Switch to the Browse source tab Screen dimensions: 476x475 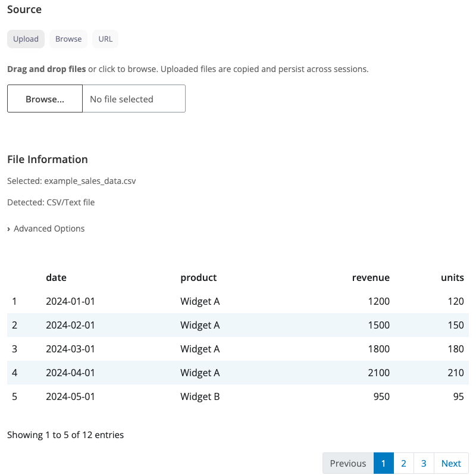[x=68, y=39]
